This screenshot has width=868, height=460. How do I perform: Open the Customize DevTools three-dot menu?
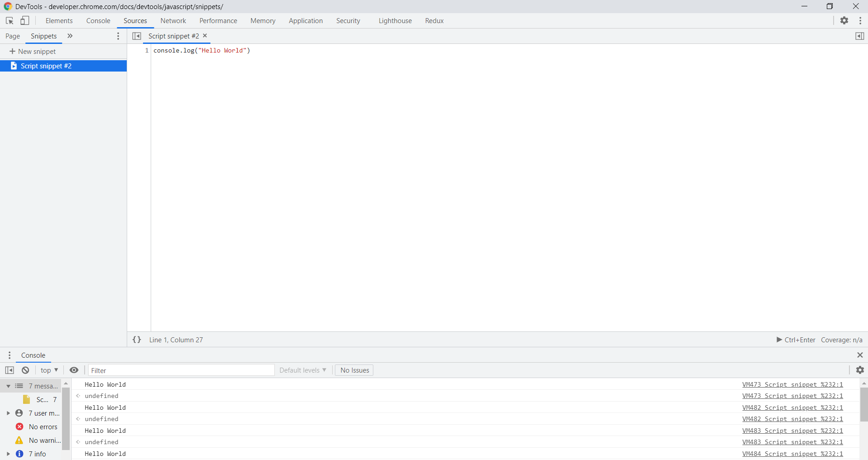(861, 20)
